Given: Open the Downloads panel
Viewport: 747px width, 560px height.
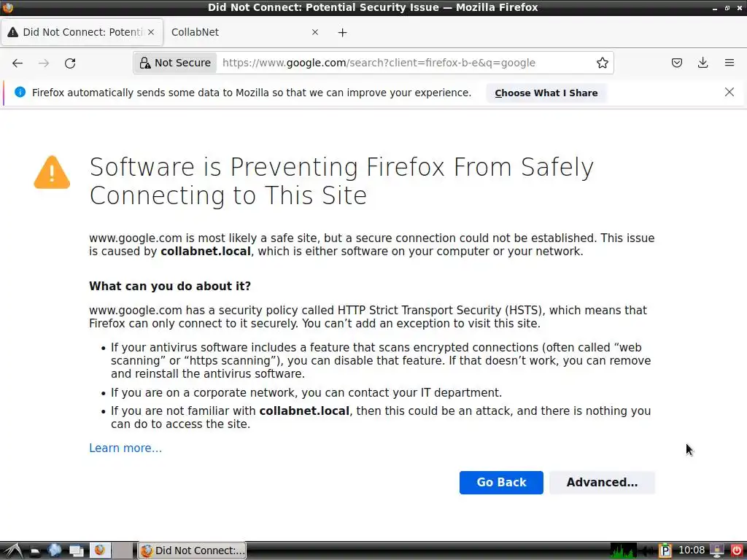Looking at the screenshot, I should [703, 63].
